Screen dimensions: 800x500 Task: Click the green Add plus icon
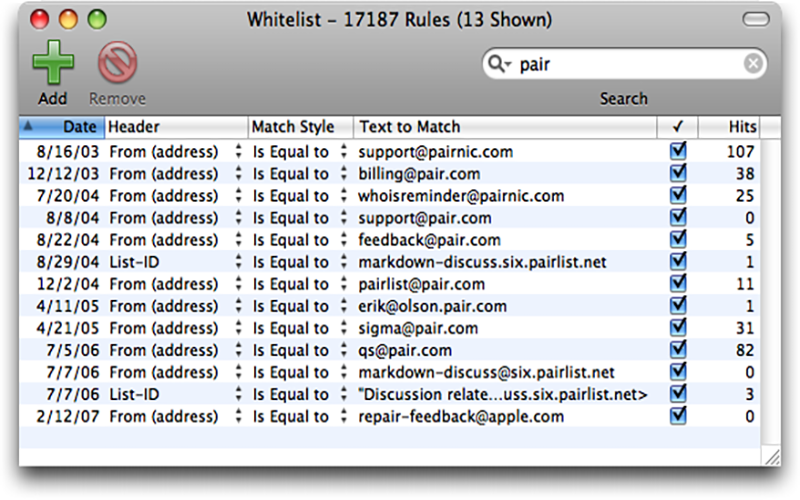tap(53, 62)
